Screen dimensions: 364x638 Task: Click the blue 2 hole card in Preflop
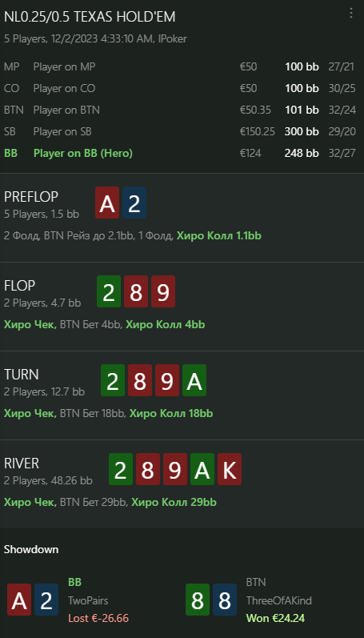[134, 203]
